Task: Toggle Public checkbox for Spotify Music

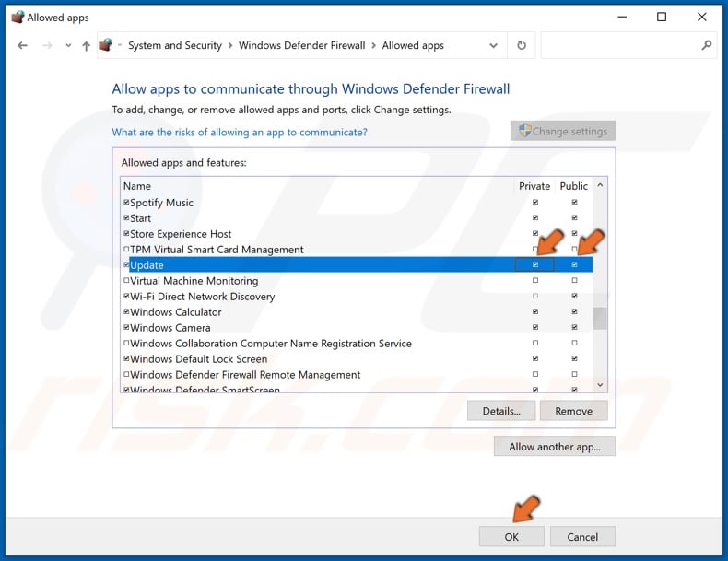Action: 574,202
